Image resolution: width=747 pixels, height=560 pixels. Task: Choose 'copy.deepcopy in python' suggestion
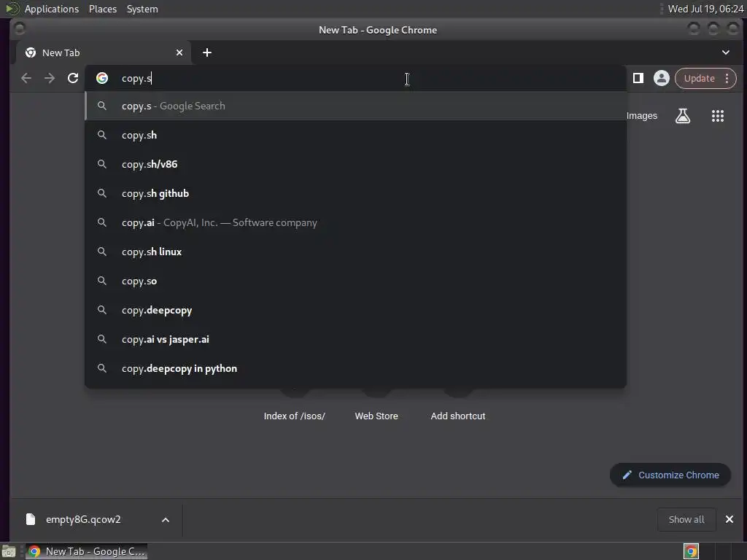355,368
